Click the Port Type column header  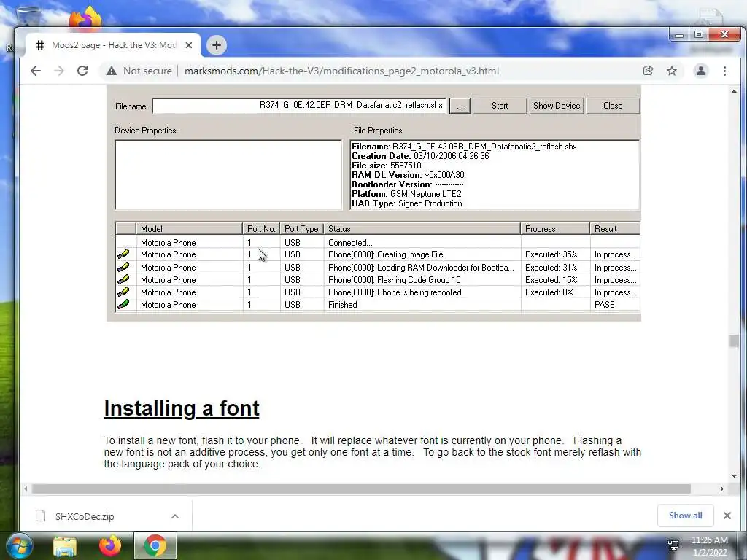[x=301, y=228]
